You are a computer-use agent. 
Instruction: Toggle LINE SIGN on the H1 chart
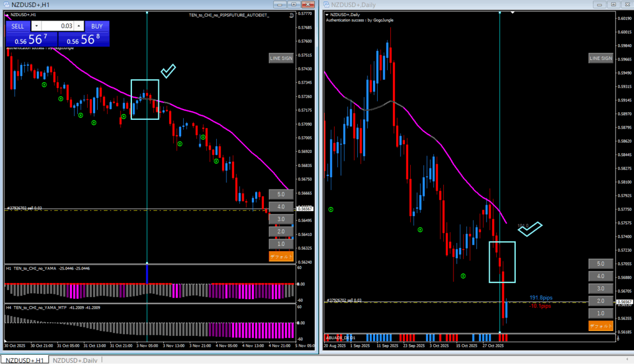[x=281, y=58]
